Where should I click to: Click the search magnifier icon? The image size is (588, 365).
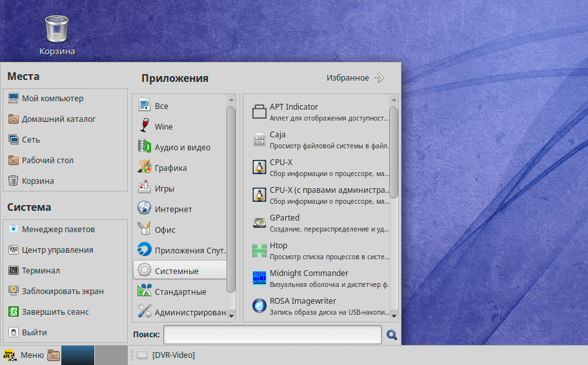coord(391,335)
